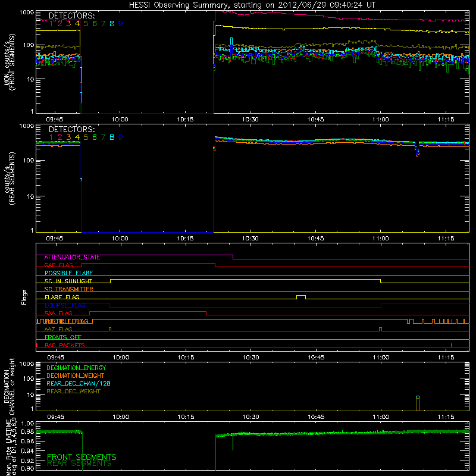Select the ECLIPSE_FLAG label
This screenshot has height=476, width=476.
[x=65, y=305]
